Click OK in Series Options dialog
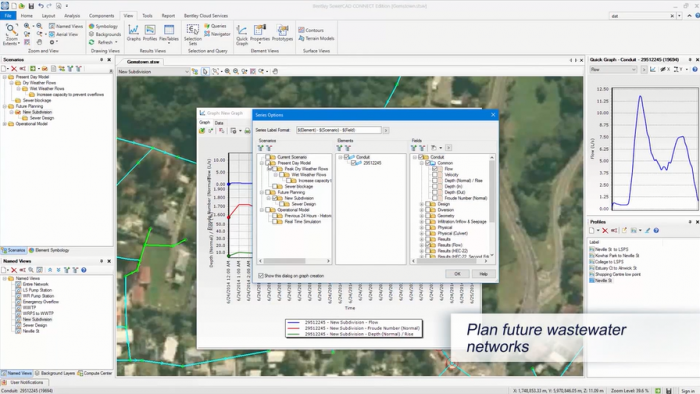 tap(457, 274)
